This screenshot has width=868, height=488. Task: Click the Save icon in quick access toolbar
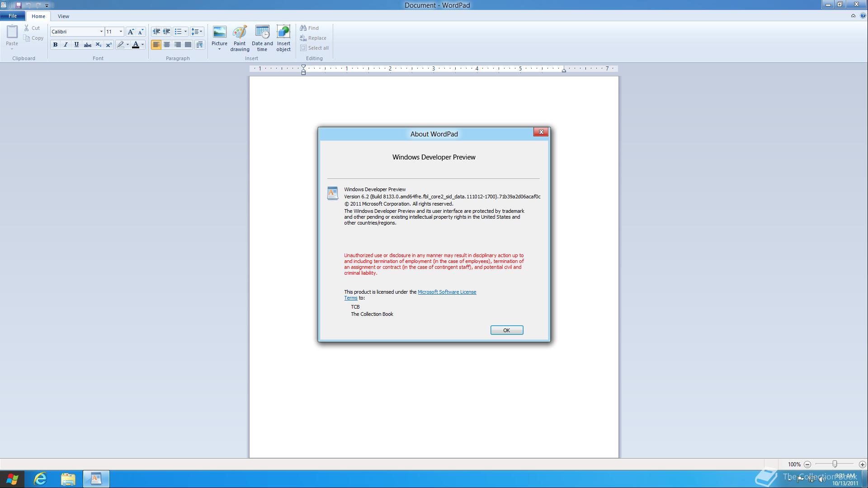[19, 5]
